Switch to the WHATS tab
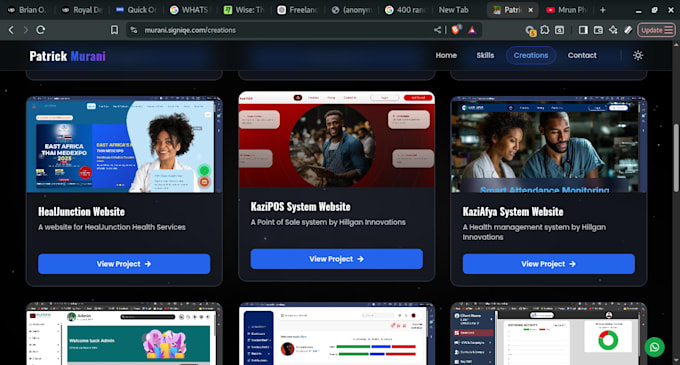The image size is (680, 365). click(190, 10)
